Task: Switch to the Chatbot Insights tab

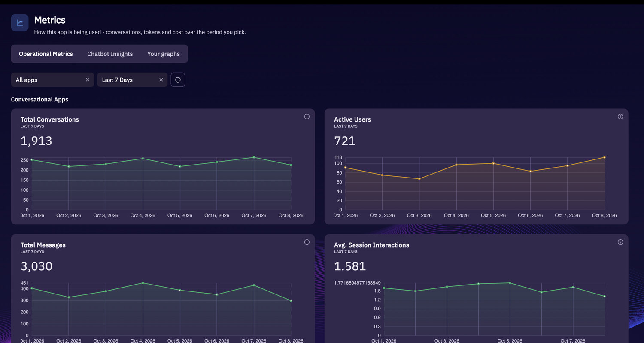Action: pyautogui.click(x=110, y=54)
